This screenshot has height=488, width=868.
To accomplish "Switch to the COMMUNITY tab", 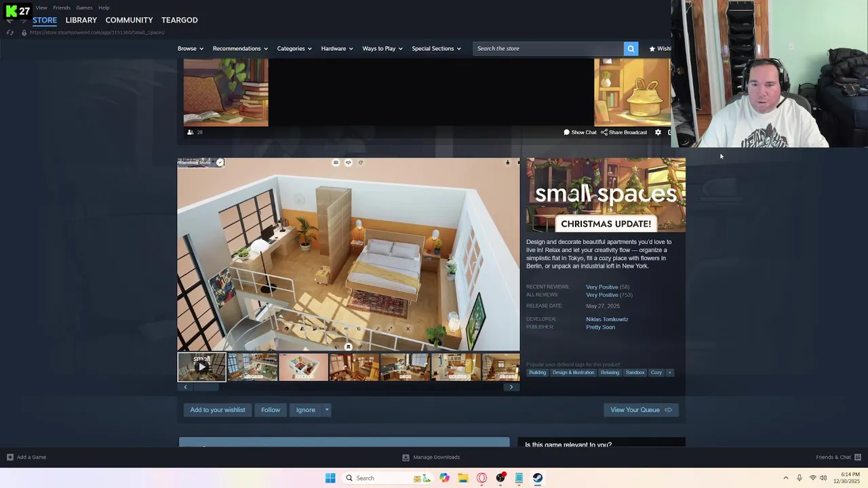I will [x=129, y=20].
